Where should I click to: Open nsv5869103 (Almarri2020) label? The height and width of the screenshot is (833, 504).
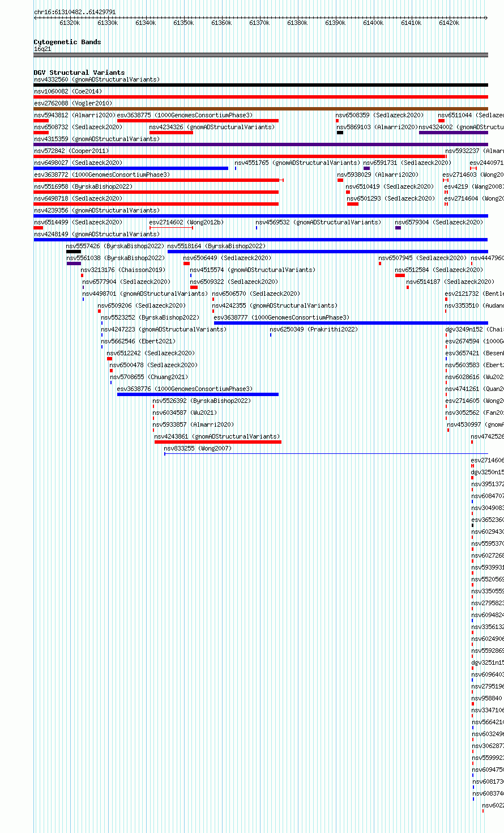377,127
